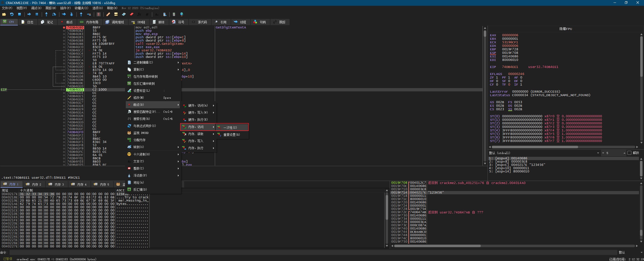Toggle the 解锁 (unlock) checkbox
This screenshot has width=644, height=261.
[629, 153]
